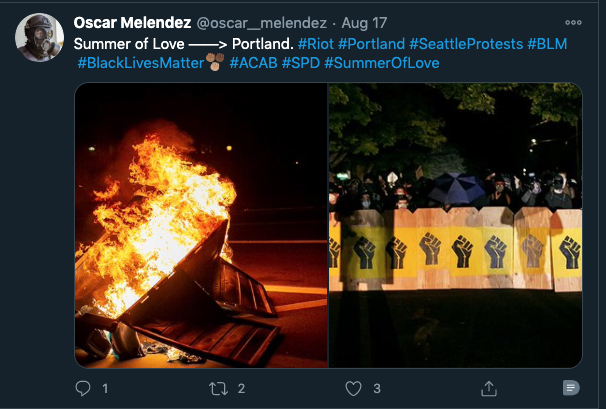Screen dimensions: 606x409
Task: Click the #SPD hashtag
Action: (300, 63)
